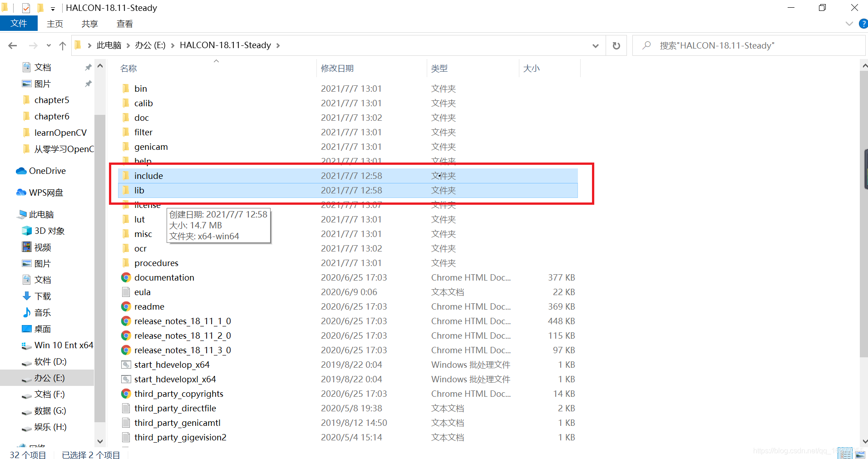The height and width of the screenshot is (459, 868).
Task: Navigate to 办公 (E:) in the breadcrumb
Action: coord(150,45)
